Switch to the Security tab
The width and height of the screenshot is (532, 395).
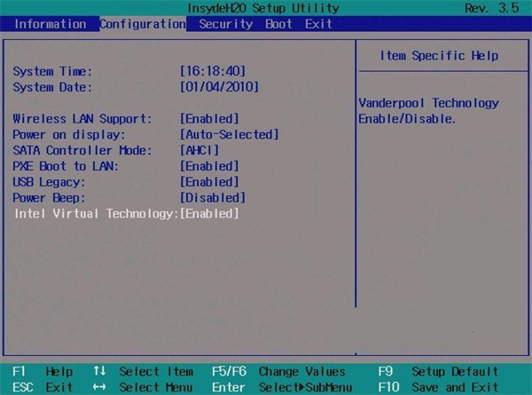coord(225,24)
